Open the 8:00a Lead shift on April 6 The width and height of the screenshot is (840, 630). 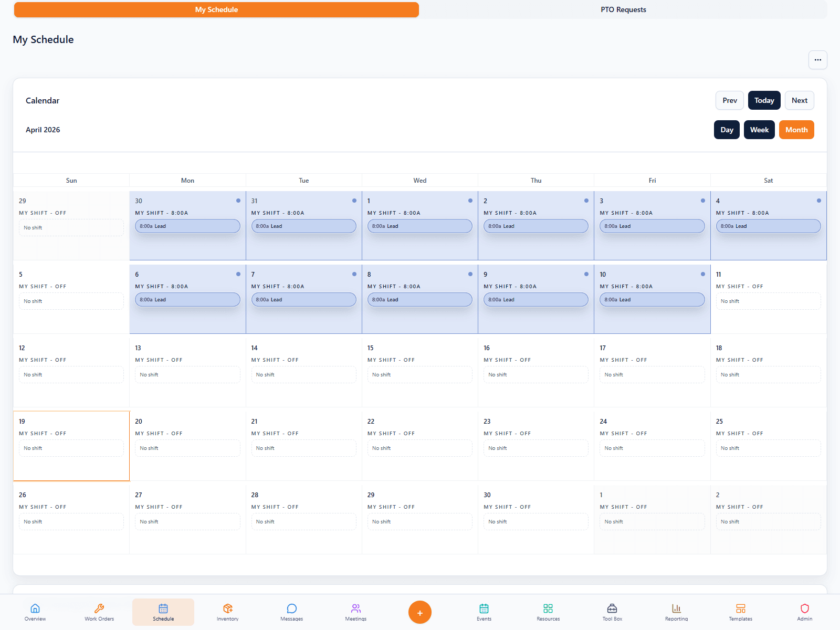point(187,300)
